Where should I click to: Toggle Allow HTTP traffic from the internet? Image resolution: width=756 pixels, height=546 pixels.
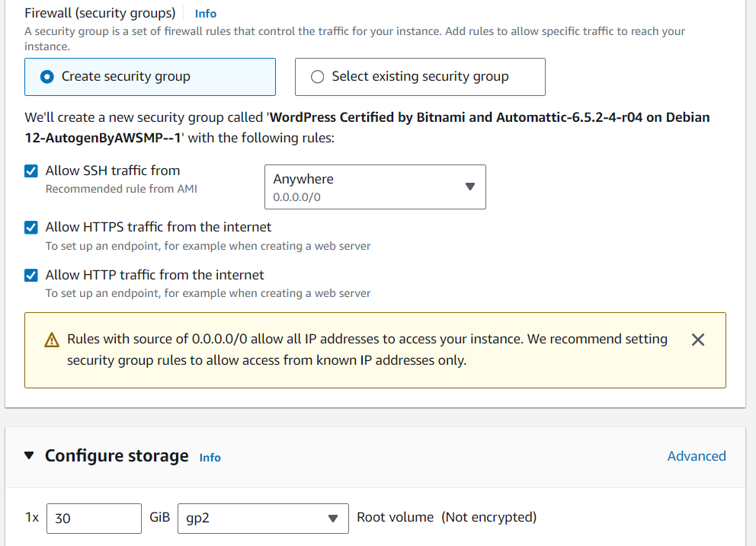tap(31, 275)
